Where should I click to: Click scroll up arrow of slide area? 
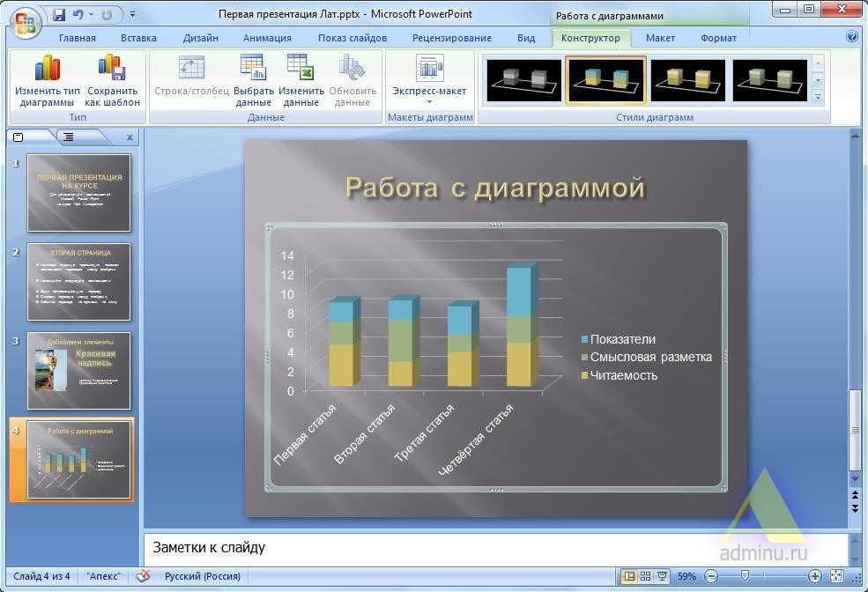pyautogui.click(x=856, y=135)
